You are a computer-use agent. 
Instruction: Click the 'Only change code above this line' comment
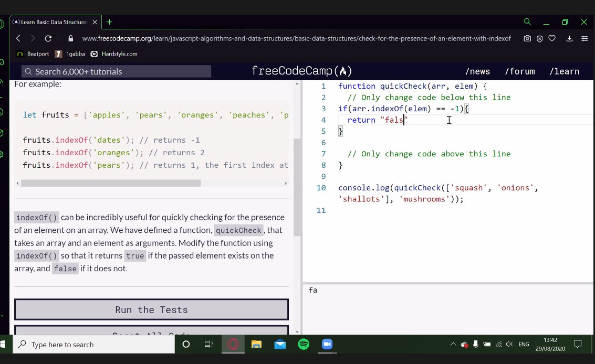tap(429, 154)
